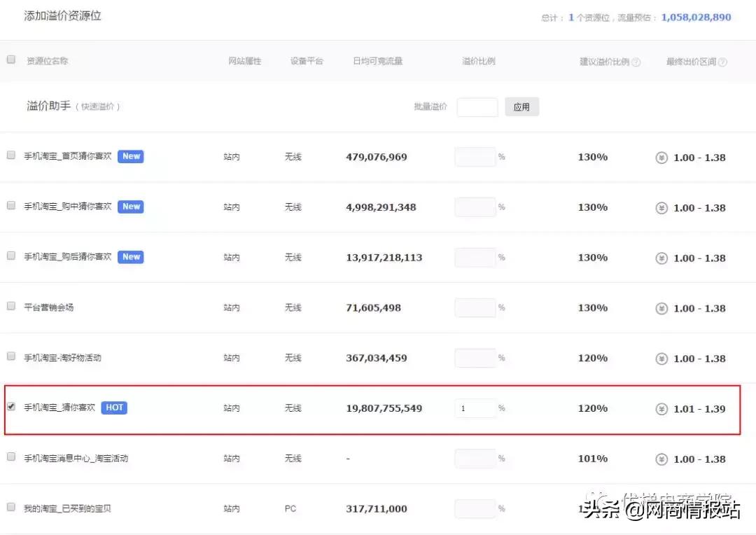Click the 手机淘宝_购中猜你喜欢 resource name
This screenshot has height=535, width=756.
click(x=68, y=207)
